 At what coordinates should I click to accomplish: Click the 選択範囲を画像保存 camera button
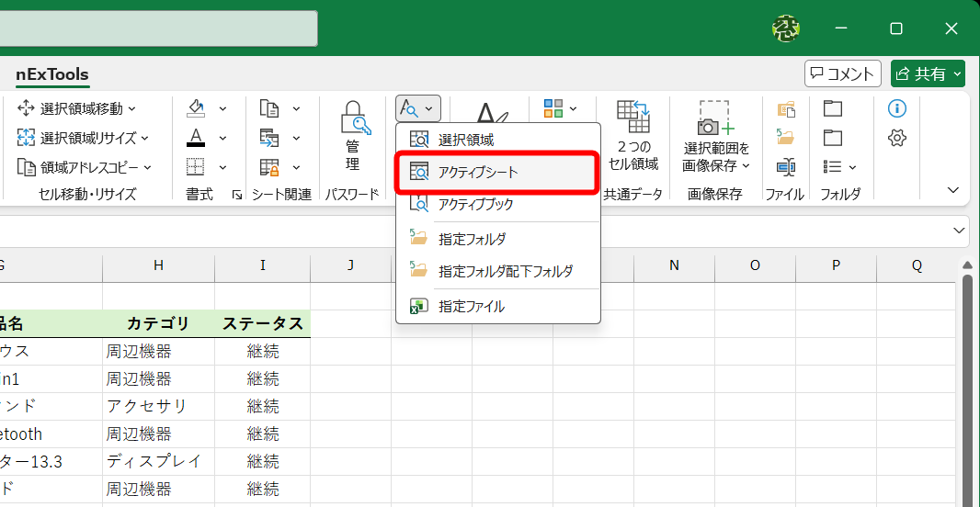coord(715,136)
